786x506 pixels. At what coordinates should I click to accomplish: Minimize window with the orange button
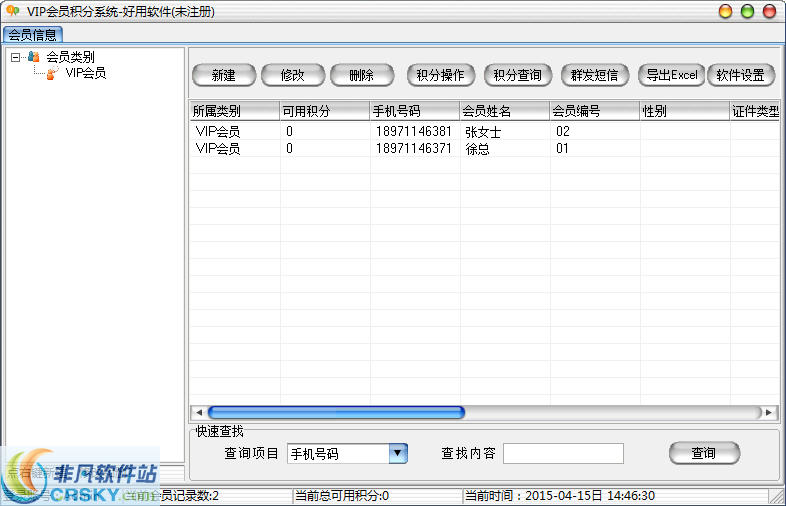[725, 11]
